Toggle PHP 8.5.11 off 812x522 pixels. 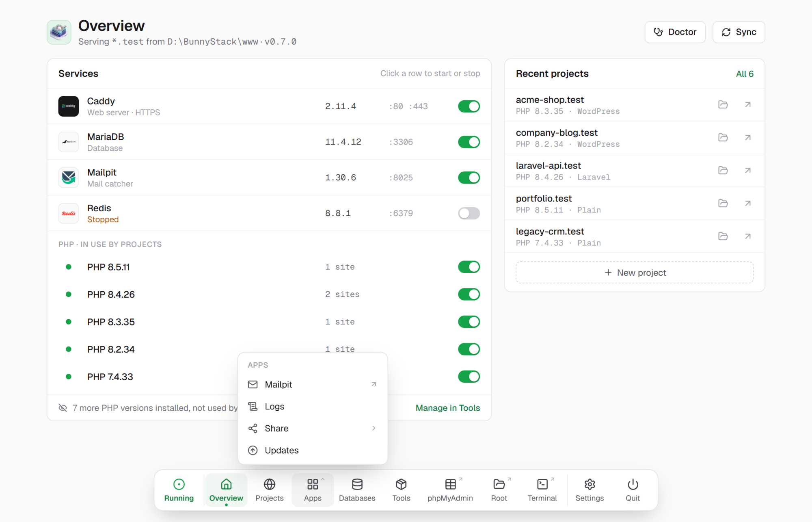(469, 267)
